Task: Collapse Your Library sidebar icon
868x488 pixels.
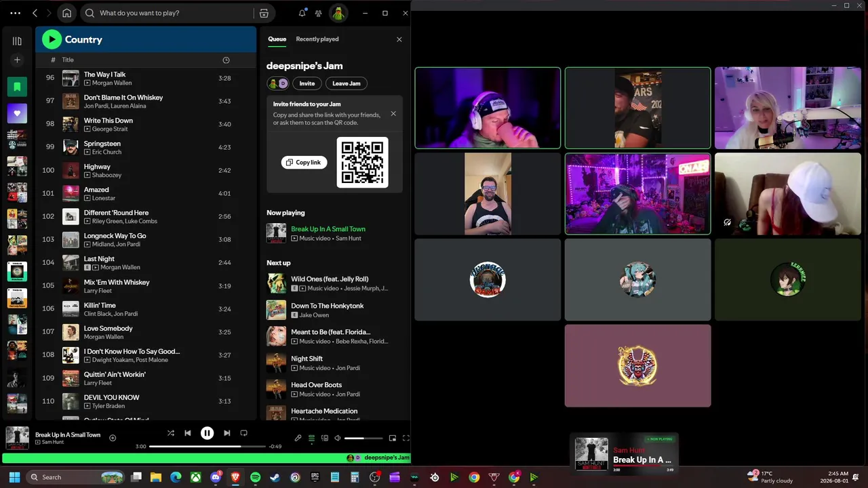Action: point(17,41)
